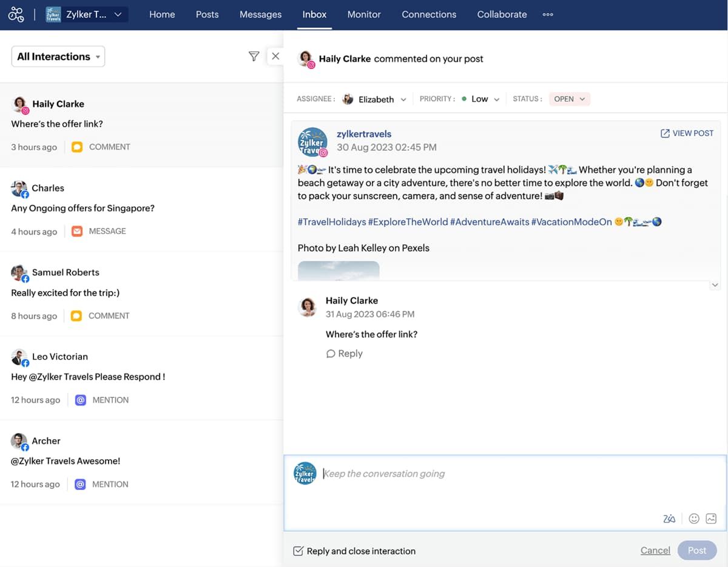Click the VIEW POST link
728x567 pixels.
[687, 133]
